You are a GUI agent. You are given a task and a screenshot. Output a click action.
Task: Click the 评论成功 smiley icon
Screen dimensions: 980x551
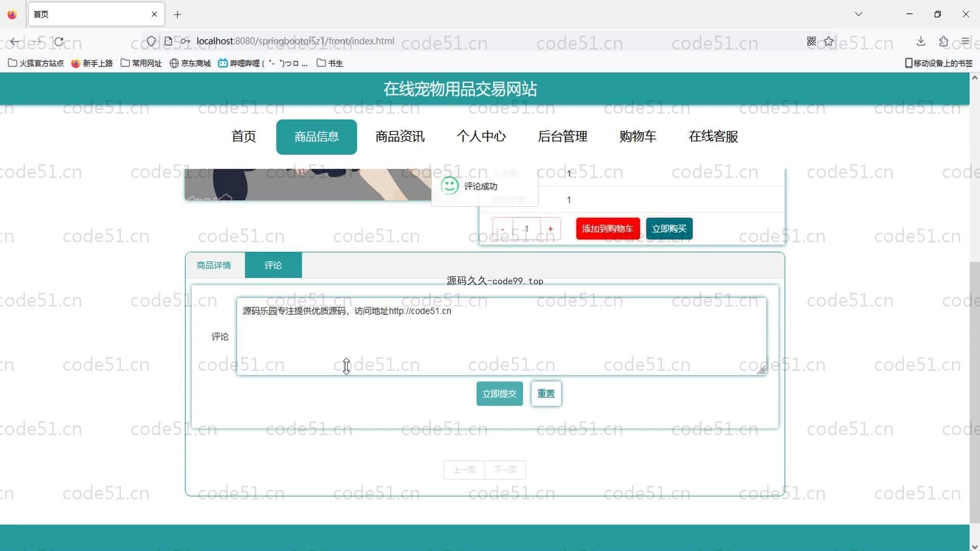[449, 186]
